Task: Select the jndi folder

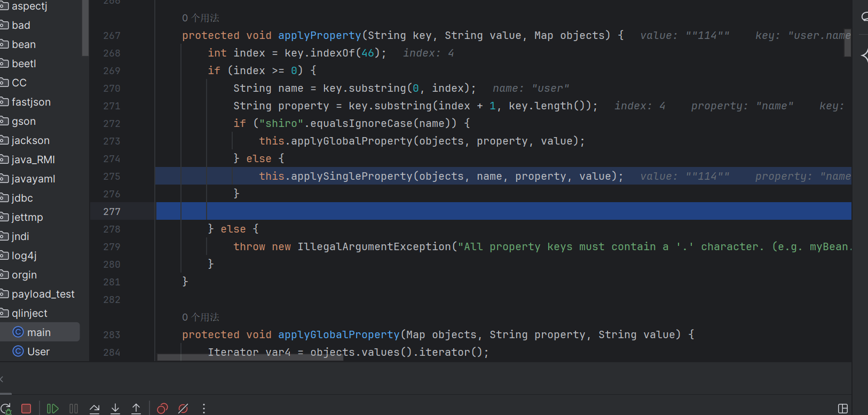Action: pyautogui.click(x=20, y=236)
